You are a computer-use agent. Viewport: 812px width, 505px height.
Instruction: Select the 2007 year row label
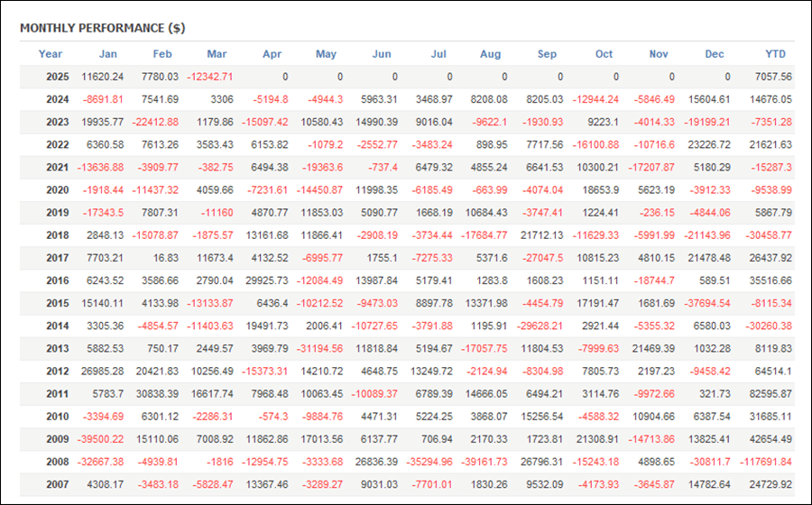(58, 485)
